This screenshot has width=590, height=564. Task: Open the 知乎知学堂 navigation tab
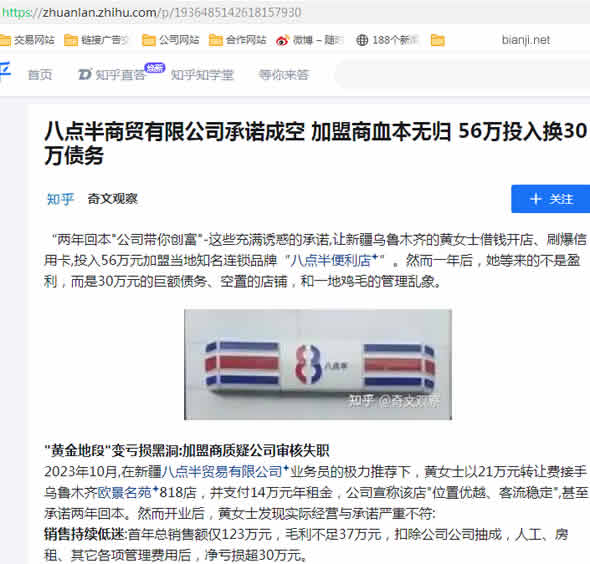tap(202, 75)
